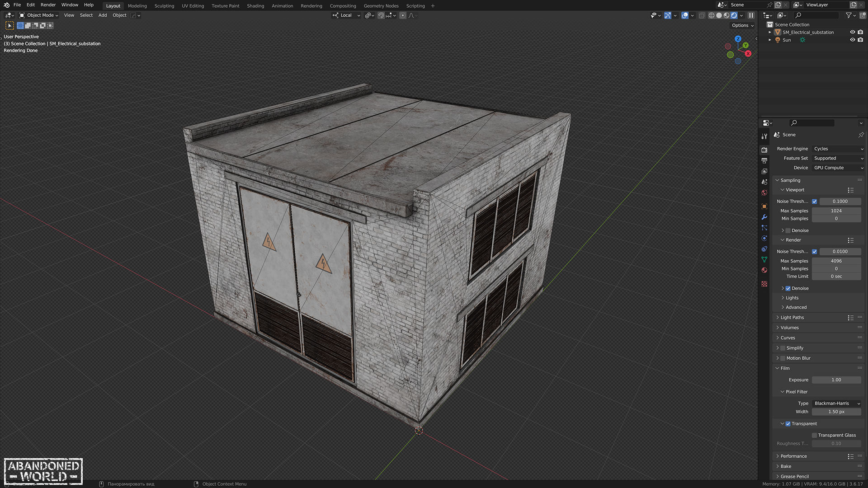The height and width of the screenshot is (488, 868).
Task: Toggle viewport gizmos display
Action: [x=667, y=15]
